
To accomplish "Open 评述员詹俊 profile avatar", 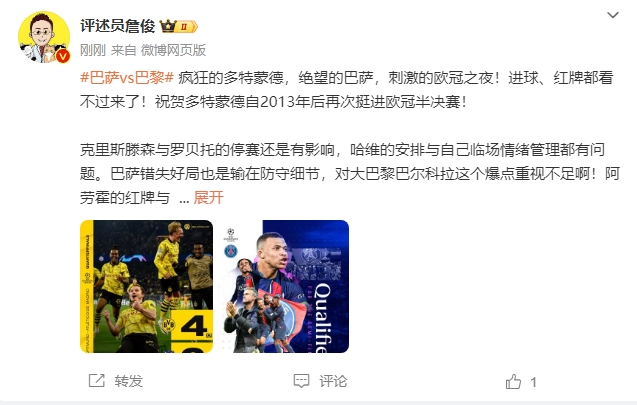I will pyautogui.click(x=44, y=37).
